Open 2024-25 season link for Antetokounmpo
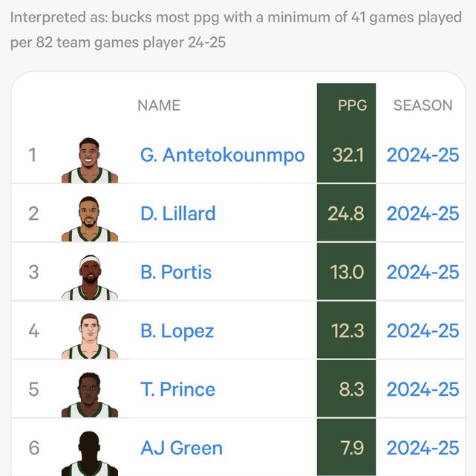 click(423, 155)
